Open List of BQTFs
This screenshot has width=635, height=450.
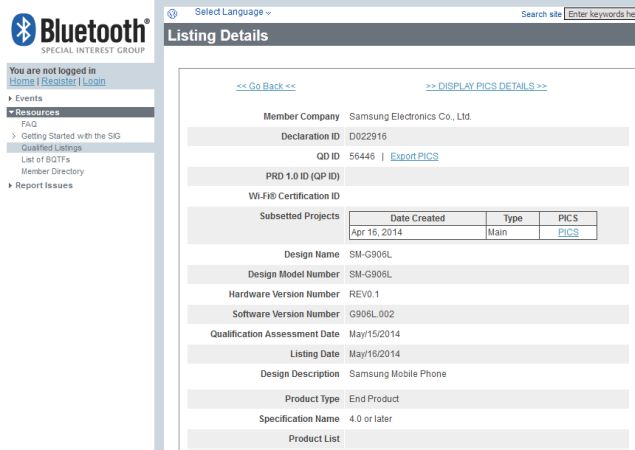46,160
